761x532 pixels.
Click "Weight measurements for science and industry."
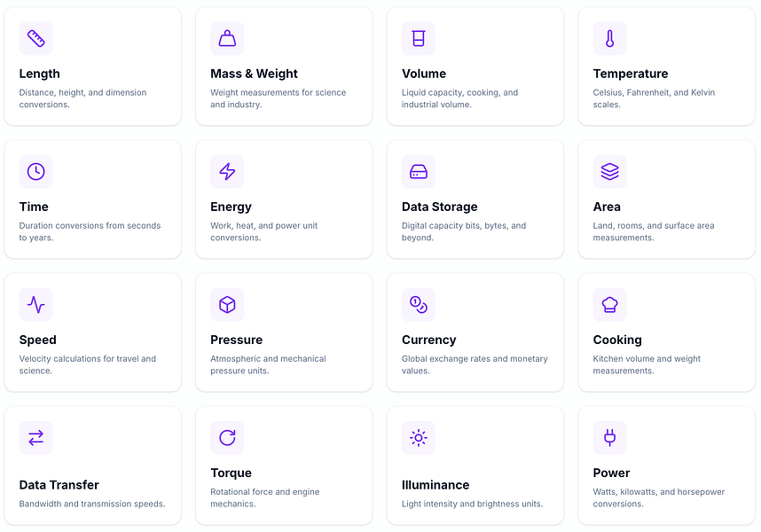[279, 98]
